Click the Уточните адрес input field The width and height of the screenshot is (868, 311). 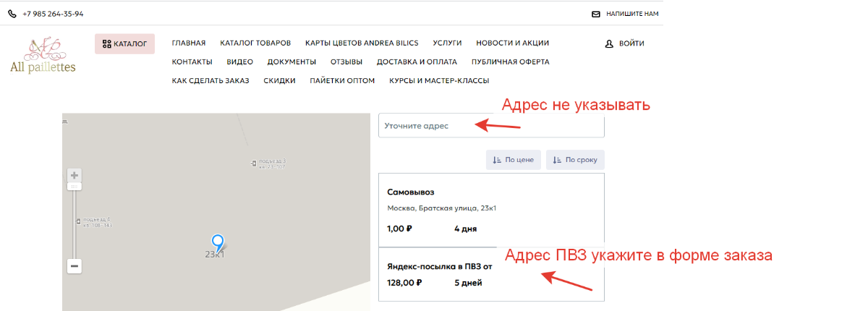491,126
